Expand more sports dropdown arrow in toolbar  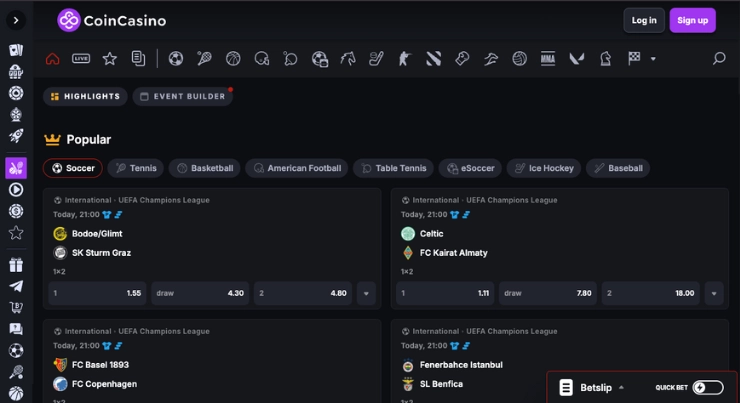pyautogui.click(x=653, y=59)
